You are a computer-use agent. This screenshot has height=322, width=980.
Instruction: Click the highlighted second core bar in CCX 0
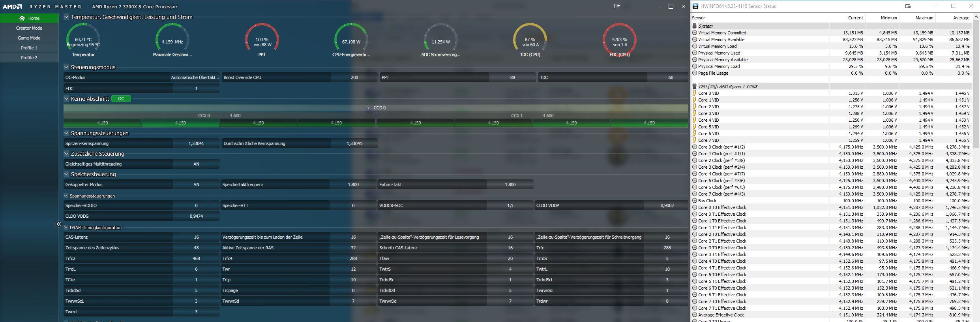[x=180, y=123]
